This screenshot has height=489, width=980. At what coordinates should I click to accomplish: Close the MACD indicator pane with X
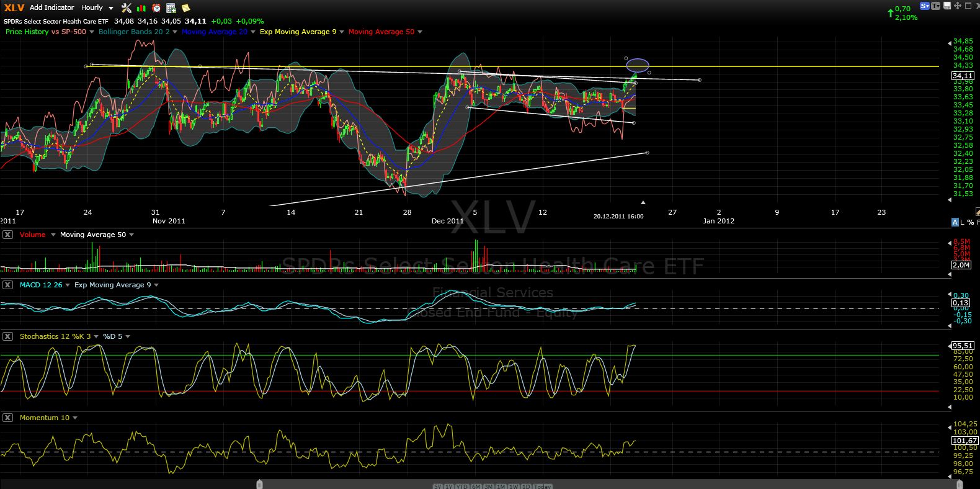pyautogui.click(x=7, y=285)
